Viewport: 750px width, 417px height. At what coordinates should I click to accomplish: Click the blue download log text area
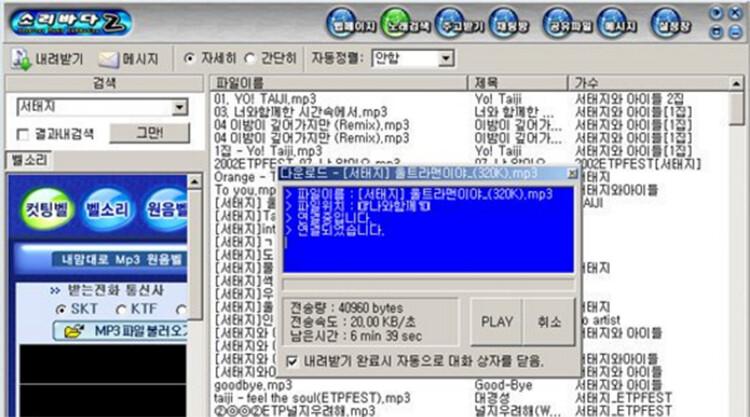(428, 230)
